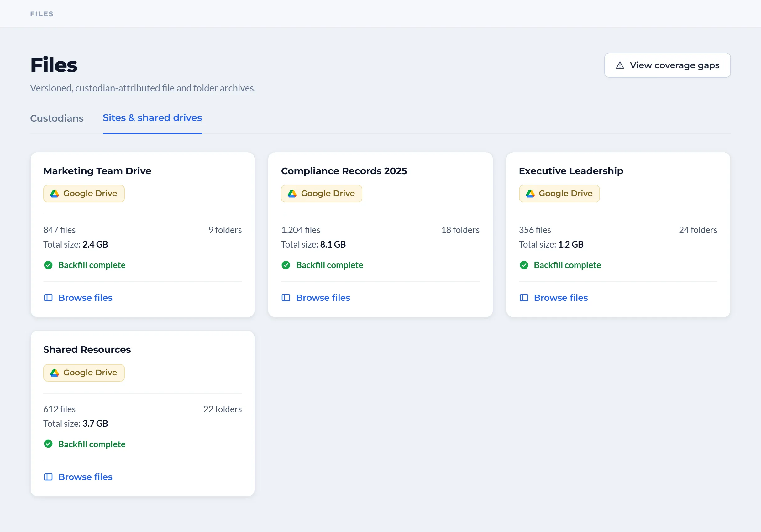
Task: Click Google Drive logo on Marketing Team Drive card
Action: [54, 193]
